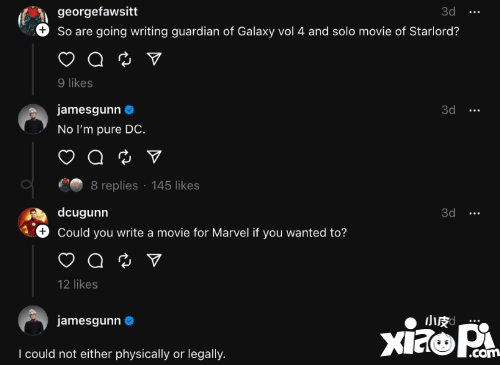
Task: Open the reply bubble on "No I'm pure DC"
Action: pos(95,157)
